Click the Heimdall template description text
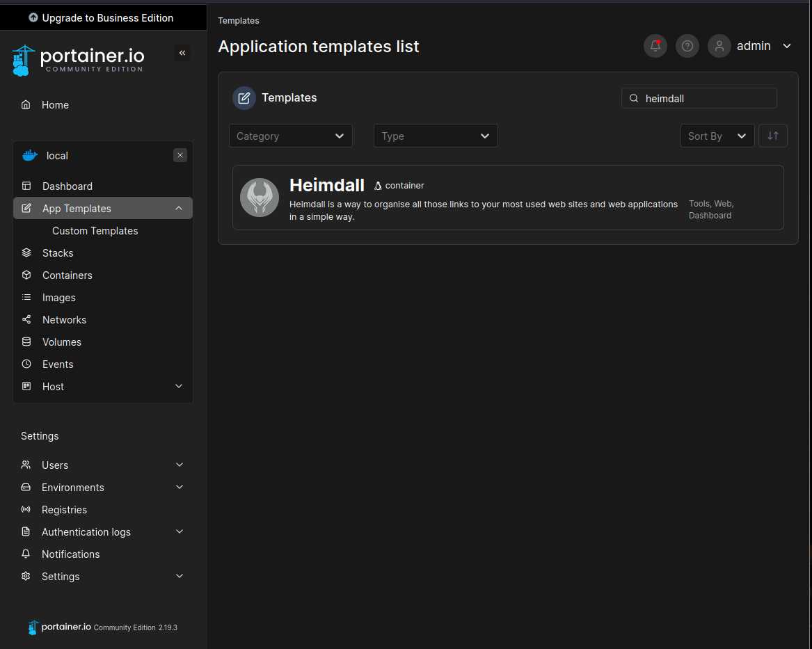This screenshot has height=649, width=812. [483, 210]
